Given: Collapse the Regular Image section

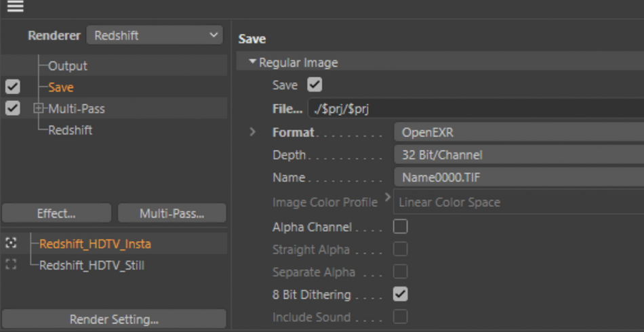Looking at the screenshot, I should point(252,62).
